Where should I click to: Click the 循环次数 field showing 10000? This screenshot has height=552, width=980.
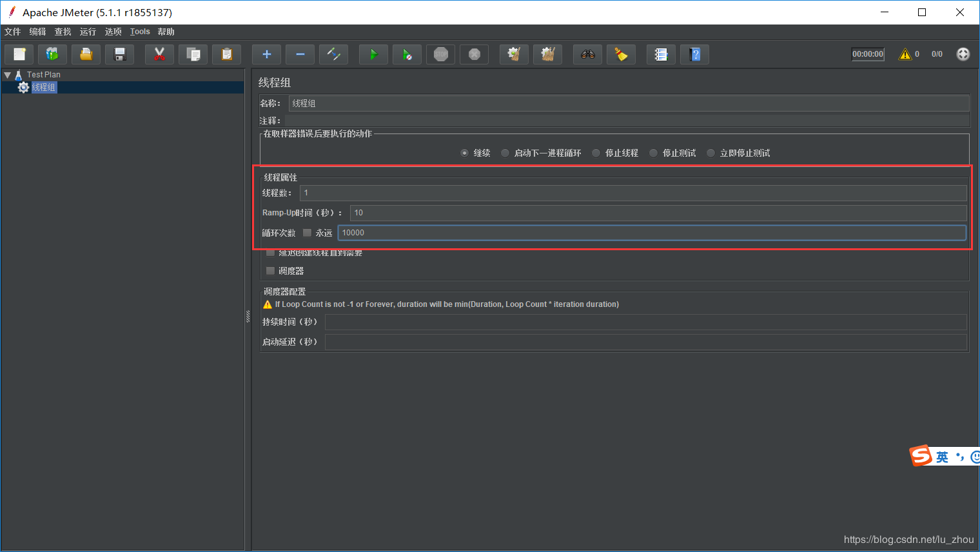[652, 233]
